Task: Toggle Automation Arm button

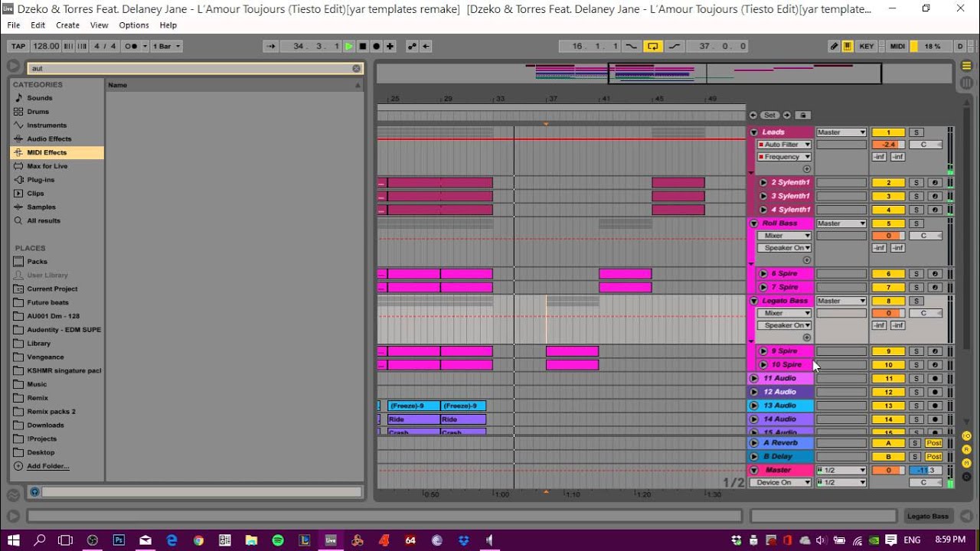Action: 413,46
